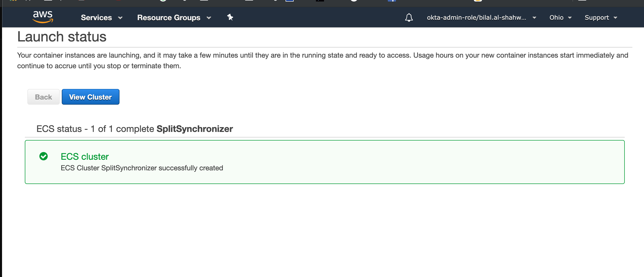Image resolution: width=644 pixels, height=277 pixels.
Task: Click the bold SplitSynchronizer cluster name
Action: point(194,129)
